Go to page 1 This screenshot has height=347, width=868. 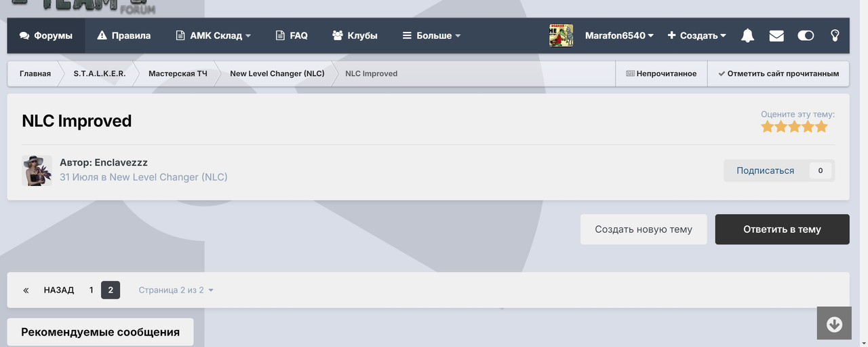point(91,290)
